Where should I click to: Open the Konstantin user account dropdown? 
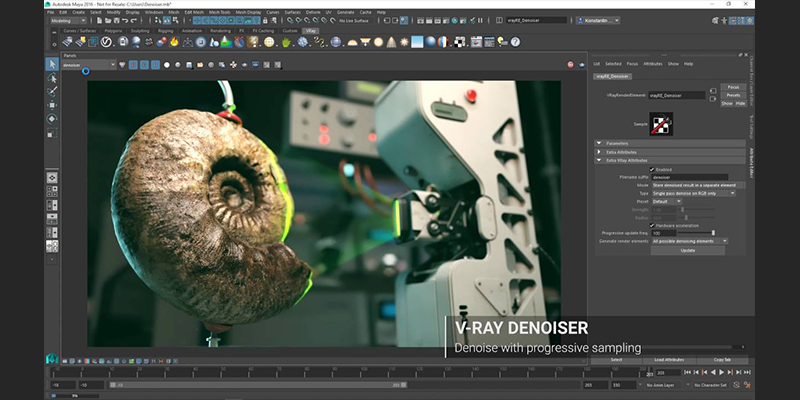point(598,20)
